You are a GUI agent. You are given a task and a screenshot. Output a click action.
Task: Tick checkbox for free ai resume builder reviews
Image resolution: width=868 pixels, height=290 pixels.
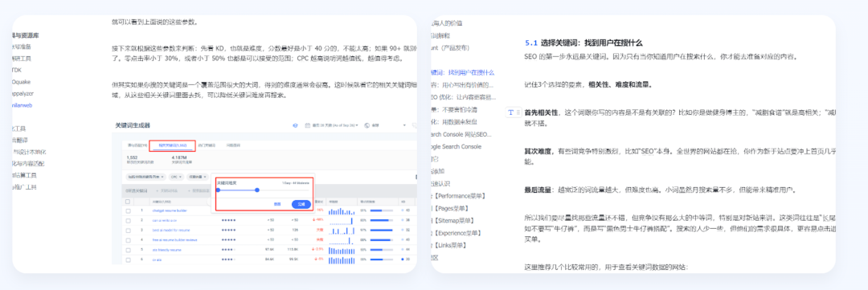point(128,239)
